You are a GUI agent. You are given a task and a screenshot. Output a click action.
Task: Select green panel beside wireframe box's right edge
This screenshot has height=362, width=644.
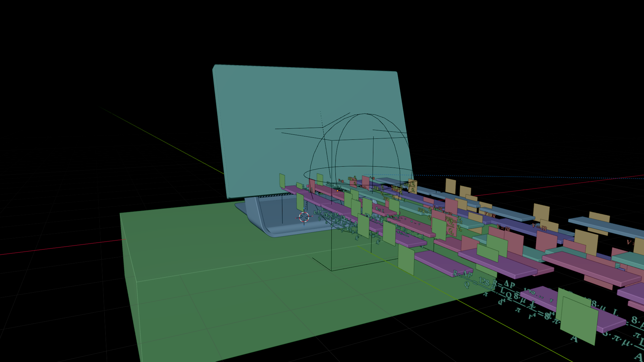coord(406,260)
